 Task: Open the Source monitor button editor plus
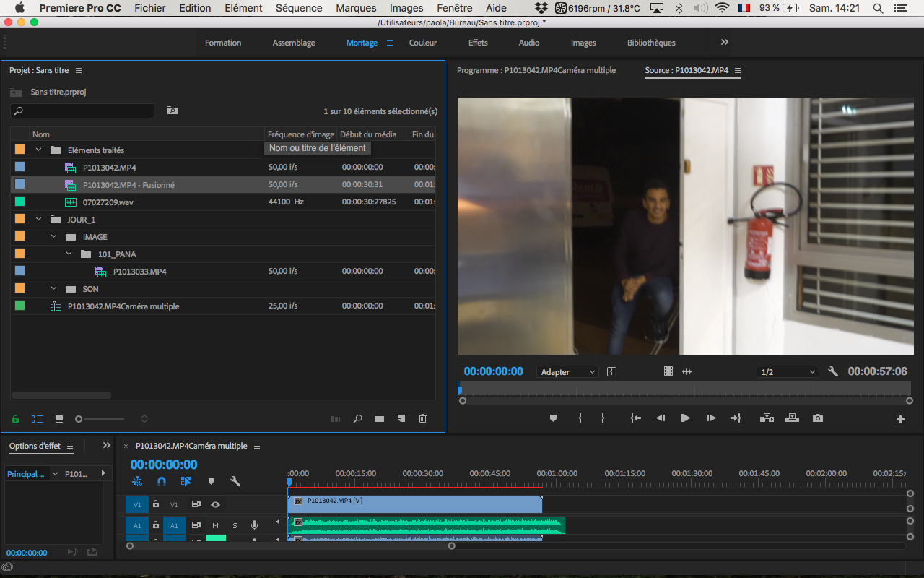[900, 419]
